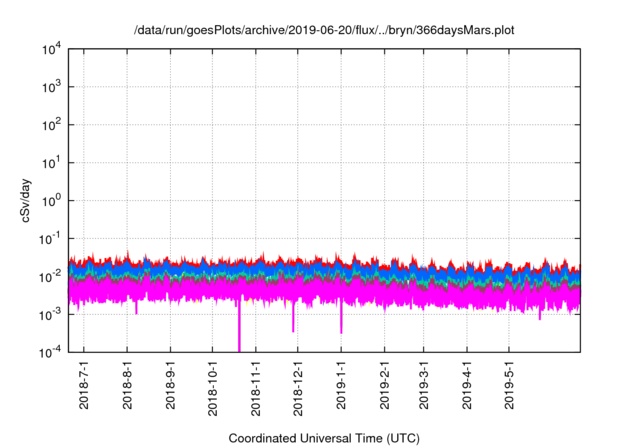Click the 10^0 y-axis tick label

coord(52,201)
